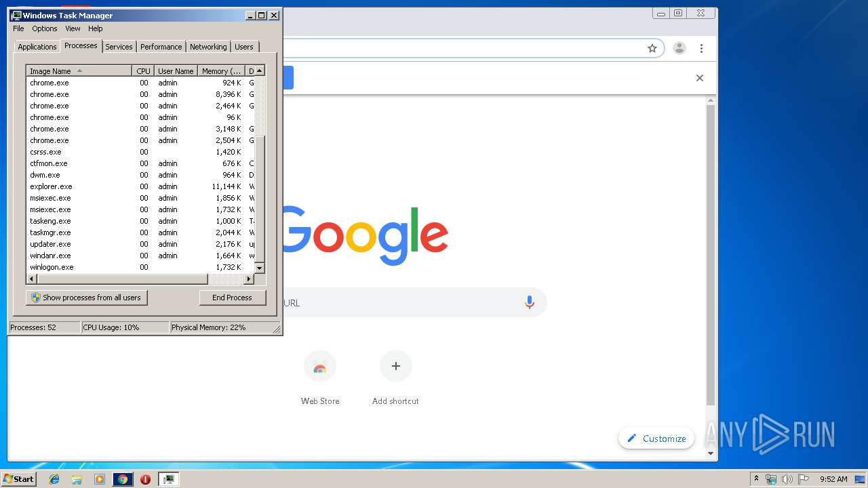Click the Chrome page vertical scrollbar
This screenshot has width=868, height=488.
coord(711,254)
